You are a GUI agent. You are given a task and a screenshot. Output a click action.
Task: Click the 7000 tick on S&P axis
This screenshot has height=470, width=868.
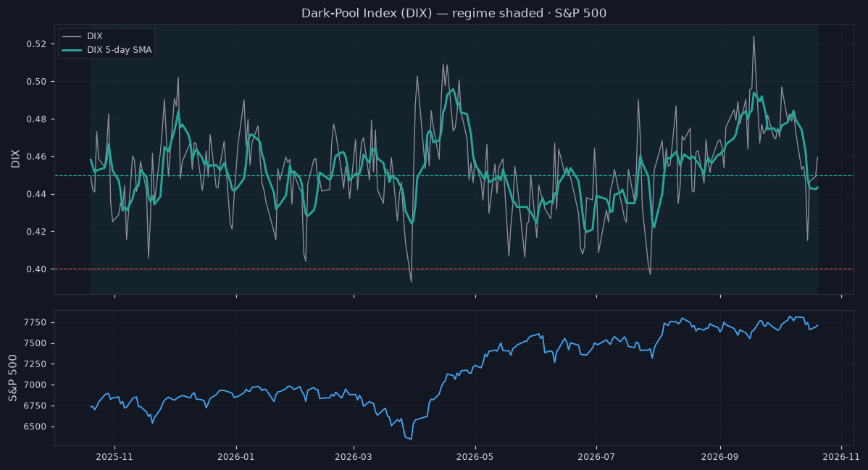pos(36,385)
